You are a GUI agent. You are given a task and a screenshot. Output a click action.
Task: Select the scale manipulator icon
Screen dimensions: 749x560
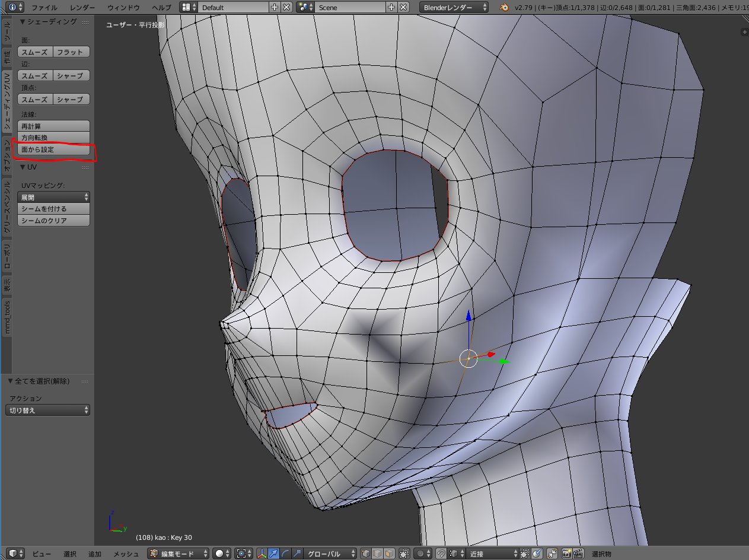(x=298, y=553)
